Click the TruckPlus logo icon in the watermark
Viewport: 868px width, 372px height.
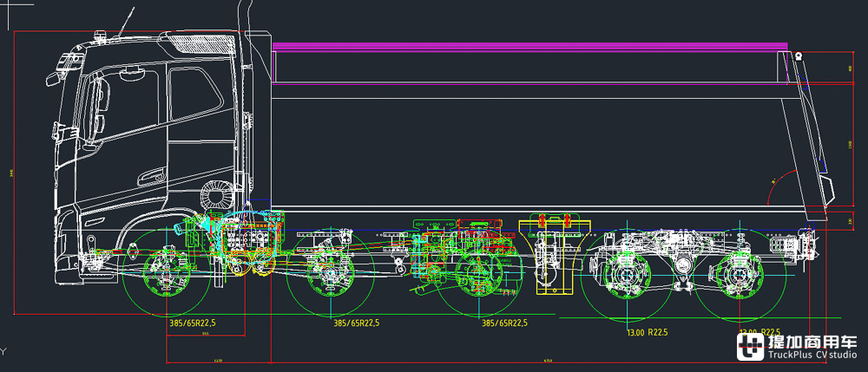pyautogui.click(x=751, y=348)
